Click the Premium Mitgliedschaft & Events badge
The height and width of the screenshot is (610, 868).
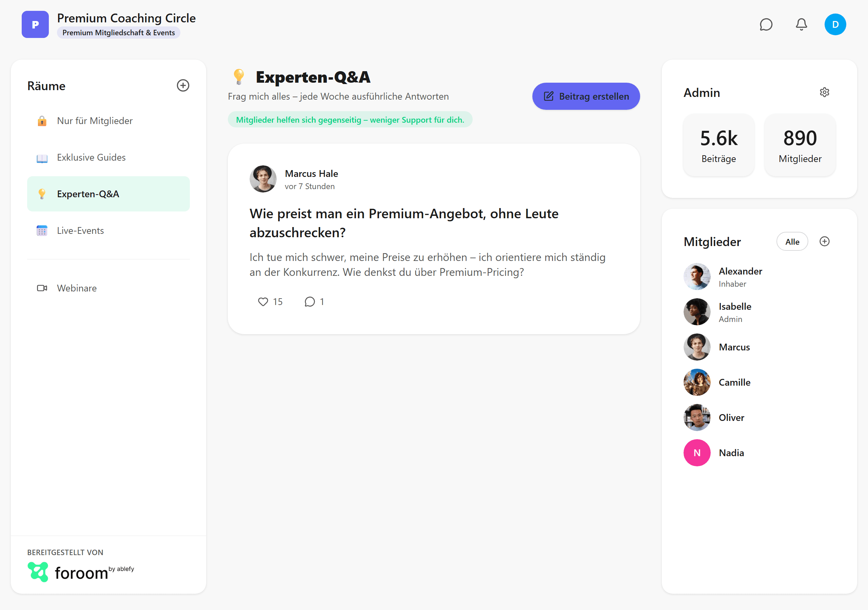[x=119, y=33]
